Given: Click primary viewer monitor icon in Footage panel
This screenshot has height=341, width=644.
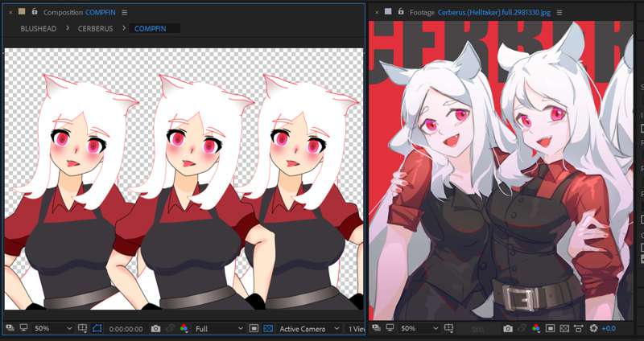Looking at the screenshot, I should point(389,329).
